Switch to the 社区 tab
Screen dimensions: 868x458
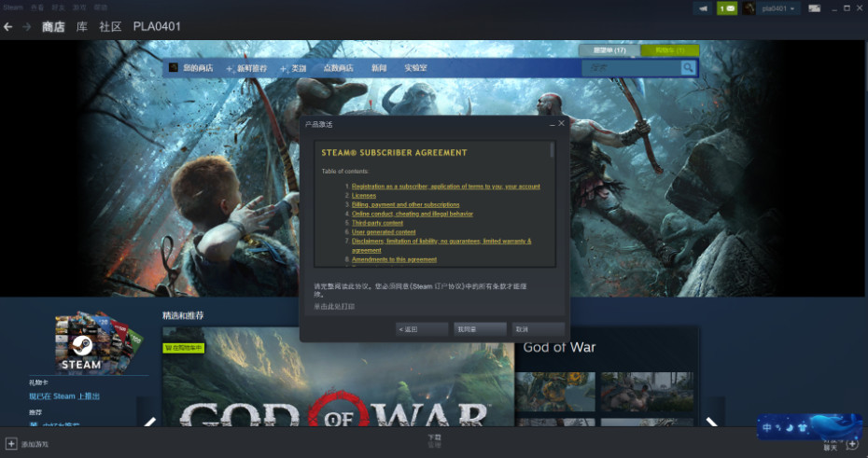click(x=110, y=26)
